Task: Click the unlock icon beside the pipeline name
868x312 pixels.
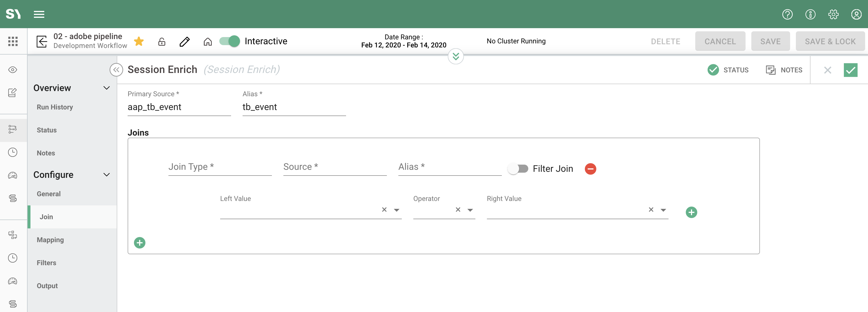Action: click(162, 42)
